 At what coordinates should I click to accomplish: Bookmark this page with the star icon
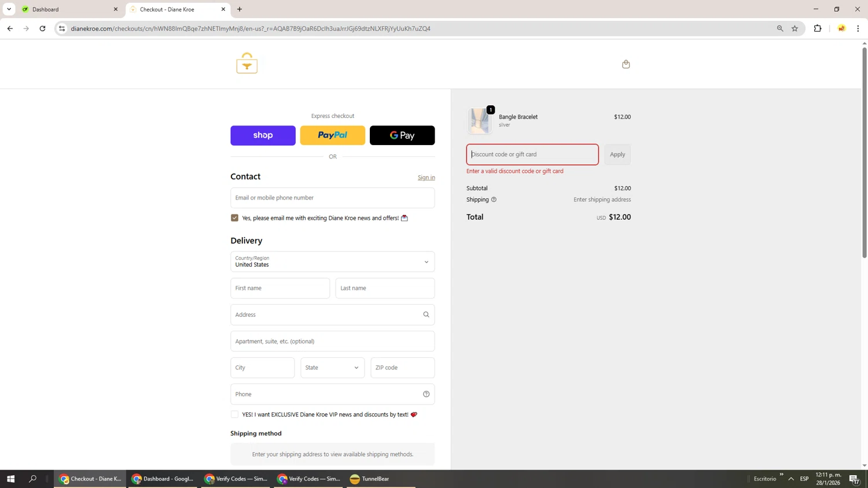tap(795, 28)
